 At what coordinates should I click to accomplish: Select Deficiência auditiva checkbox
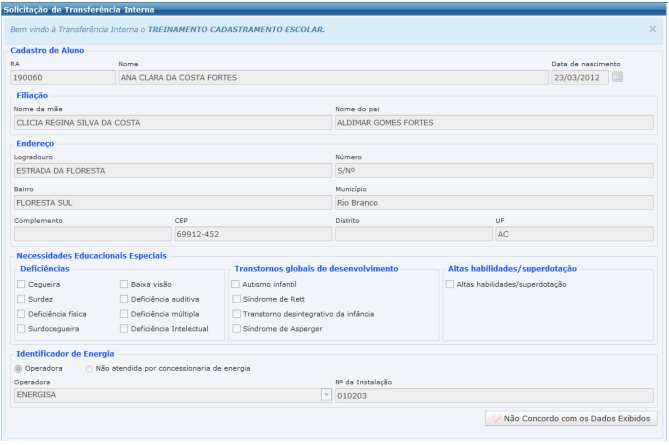[x=124, y=299]
